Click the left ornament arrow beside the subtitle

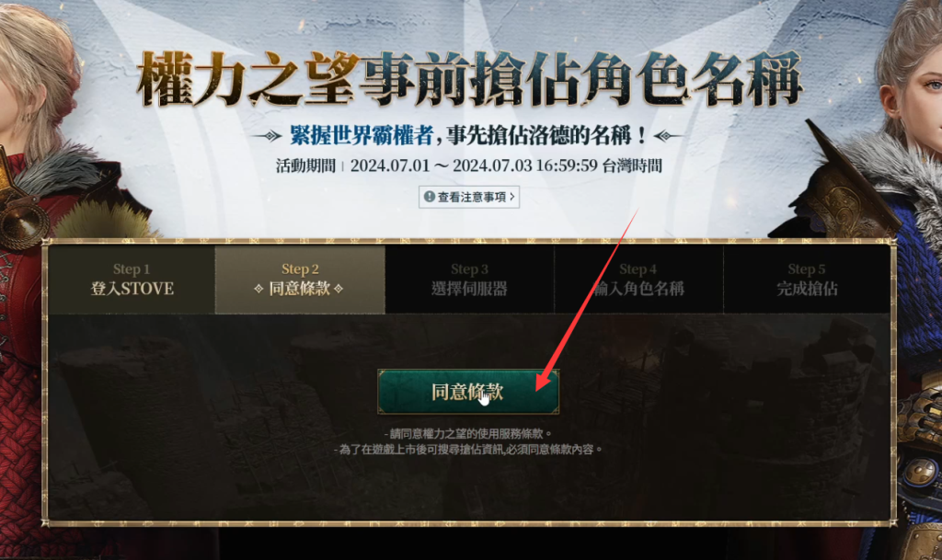(268, 136)
